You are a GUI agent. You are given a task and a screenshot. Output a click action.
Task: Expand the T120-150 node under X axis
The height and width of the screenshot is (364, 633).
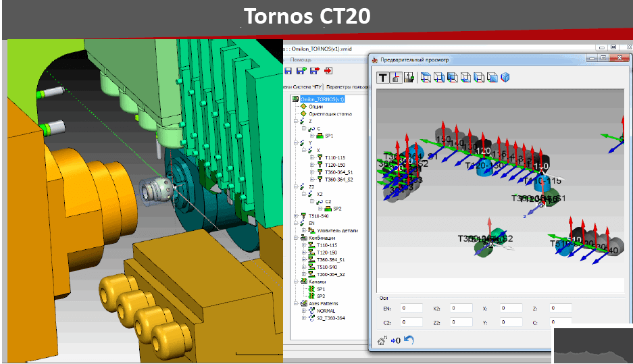pyautogui.click(x=311, y=165)
